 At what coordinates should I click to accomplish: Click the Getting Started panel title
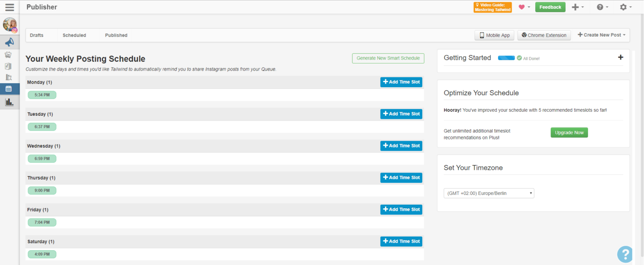click(x=467, y=58)
